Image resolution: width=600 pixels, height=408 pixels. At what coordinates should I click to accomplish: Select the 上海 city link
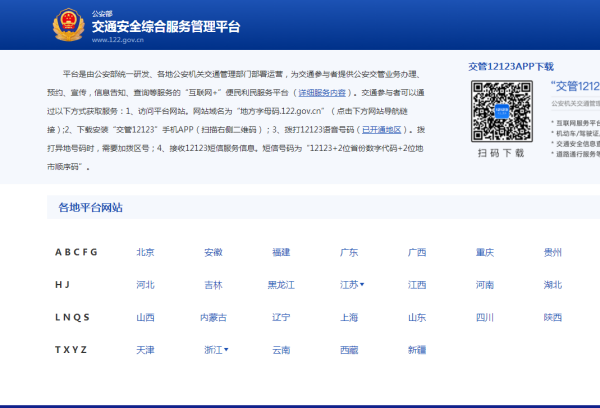click(349, 317)
